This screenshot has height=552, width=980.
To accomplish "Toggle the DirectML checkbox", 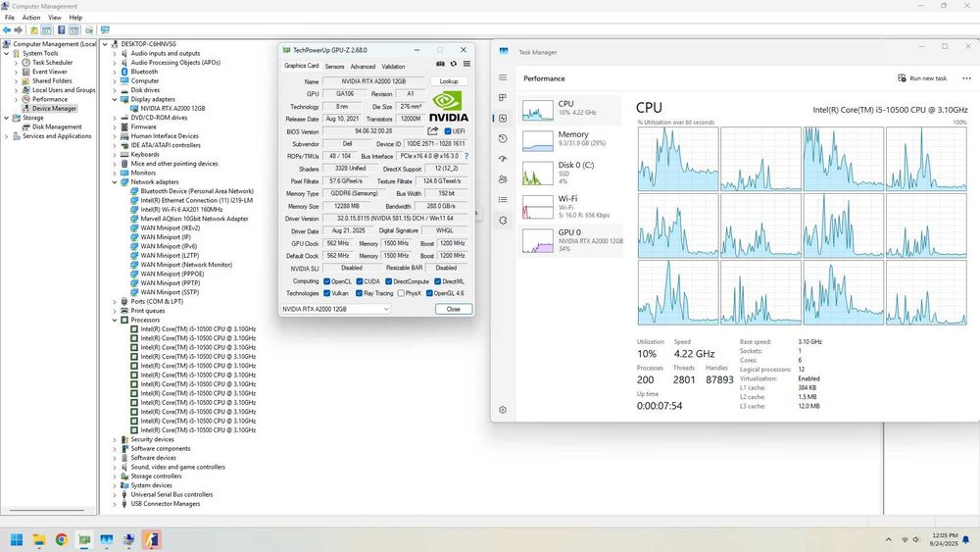I will pyautogui.click(x=437, y=281).
